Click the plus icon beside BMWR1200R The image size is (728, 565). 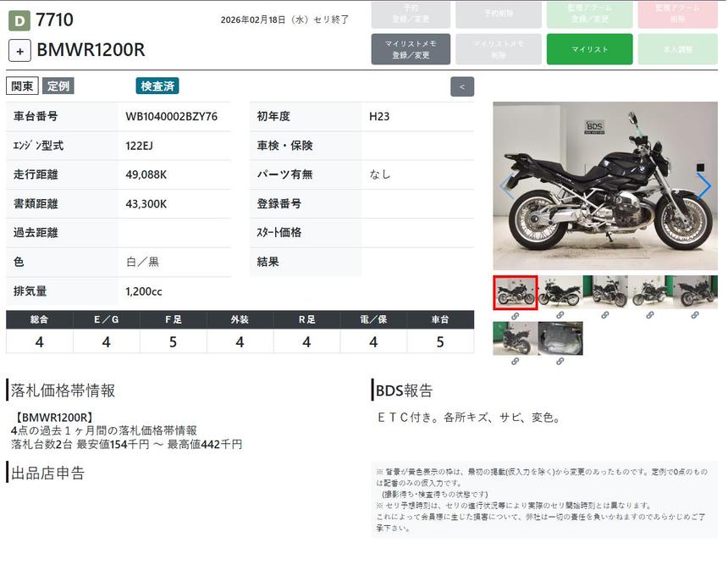click(x=19, y=50)
